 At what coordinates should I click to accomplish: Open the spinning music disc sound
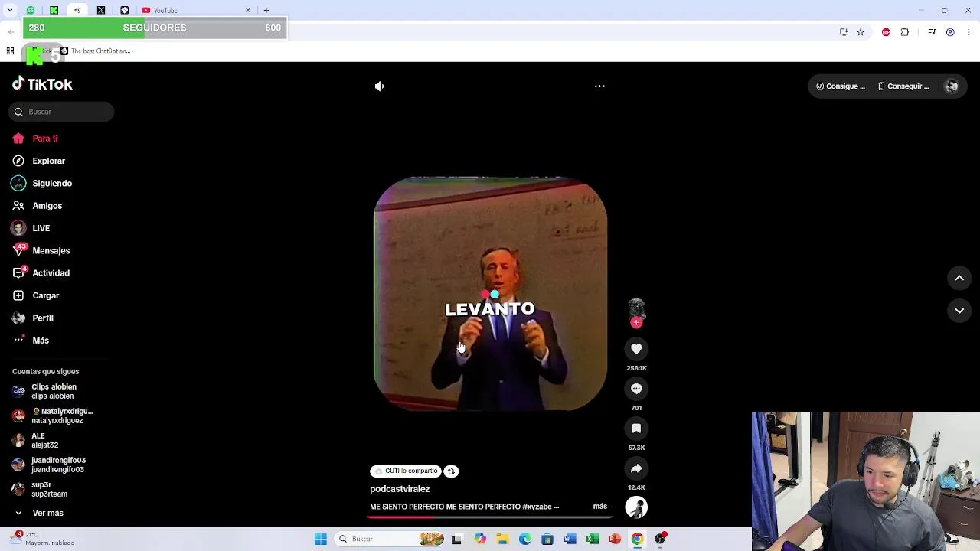click(x=636, y=507)
